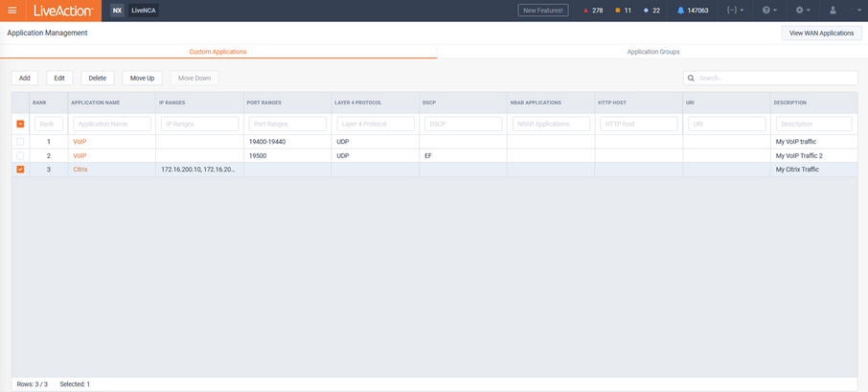Viewport: 868px width, 392px height.
Task: Click the LiveAction logo
Action: coord(63,11)
